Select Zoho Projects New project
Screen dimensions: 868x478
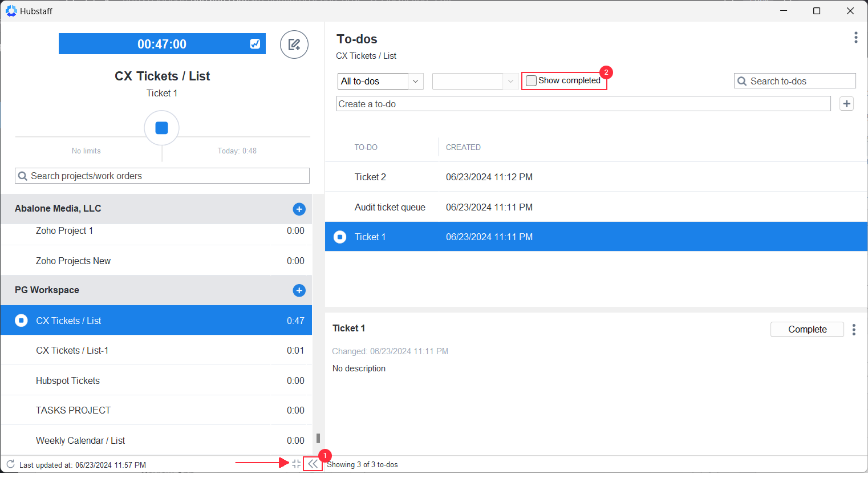pos(156,261)
